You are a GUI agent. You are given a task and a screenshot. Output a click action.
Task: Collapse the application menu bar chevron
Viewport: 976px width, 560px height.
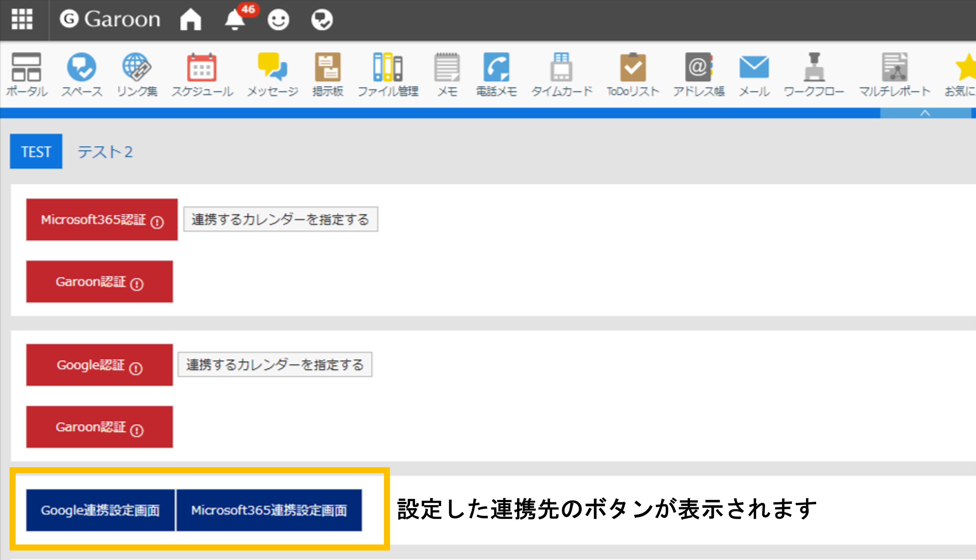925,113
